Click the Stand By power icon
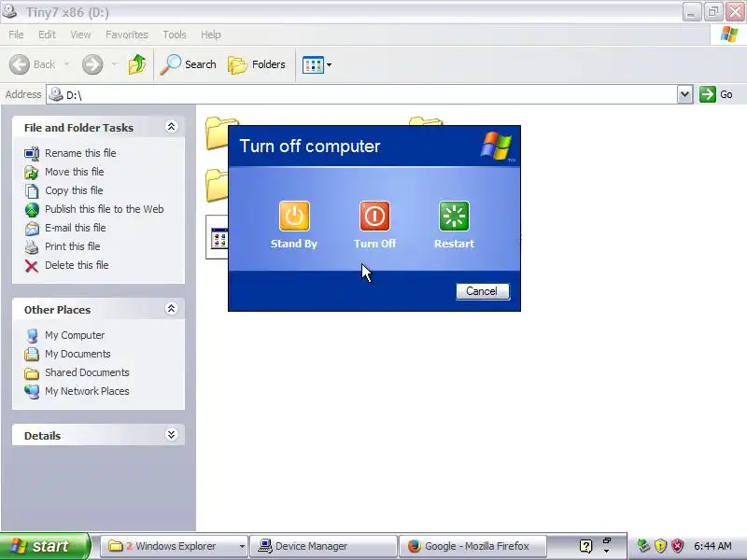Screen dimensions: 747x560 pos(294,217)
